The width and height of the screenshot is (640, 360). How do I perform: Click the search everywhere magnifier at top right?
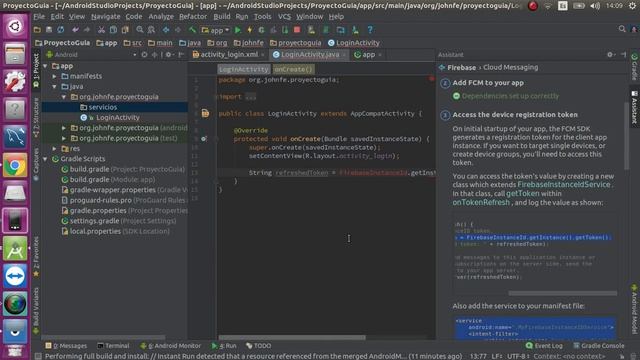622,29
